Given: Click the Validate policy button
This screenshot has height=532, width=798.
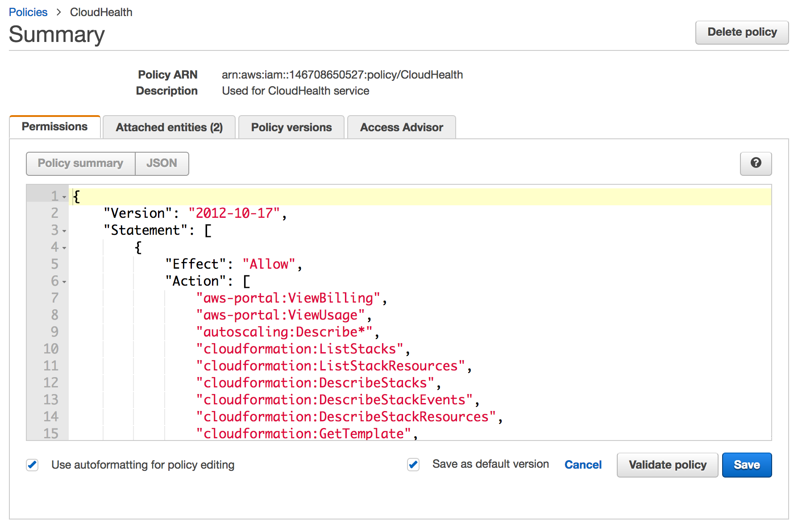Looking at the screenshot, I should 667,465.
